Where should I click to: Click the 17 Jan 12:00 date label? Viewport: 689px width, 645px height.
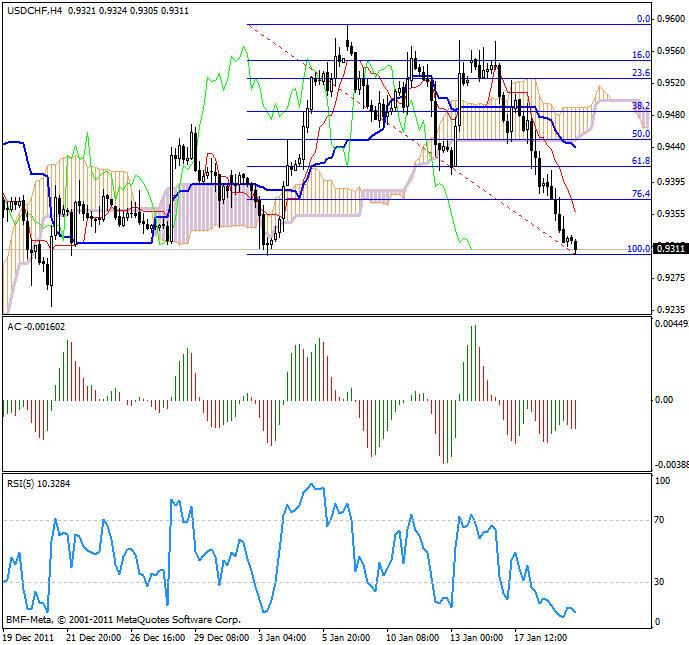(541, 638)
